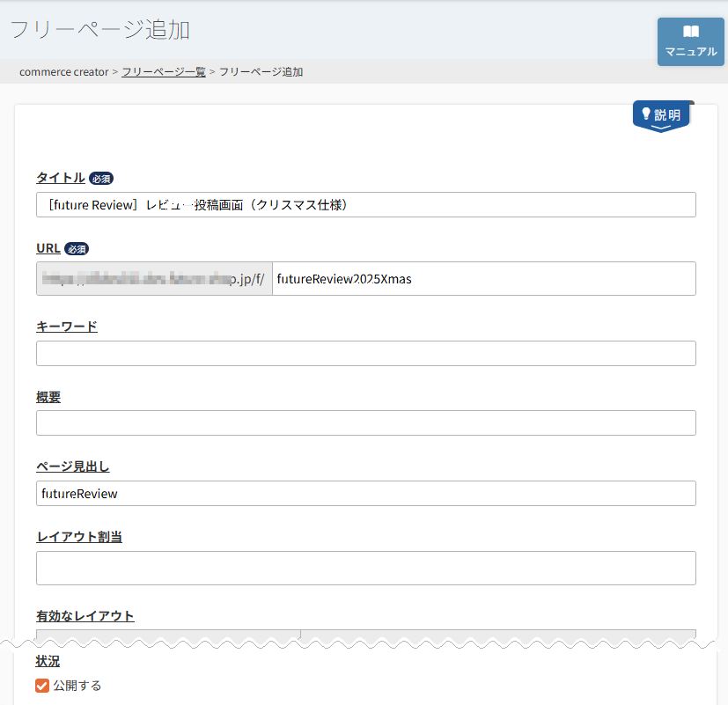Open the レイアウト割当 selection box
Viewport: 728px width, 705px height.
point(365,569)
